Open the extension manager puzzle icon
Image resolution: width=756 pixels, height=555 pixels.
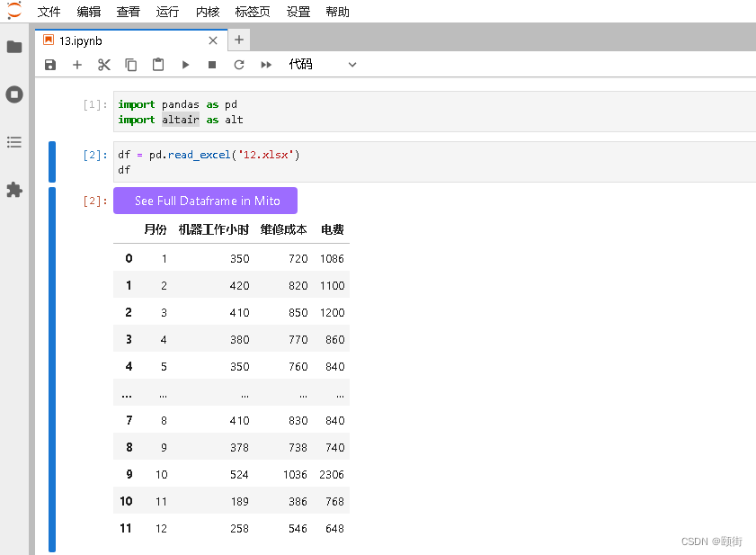click(x=14, y=190)
